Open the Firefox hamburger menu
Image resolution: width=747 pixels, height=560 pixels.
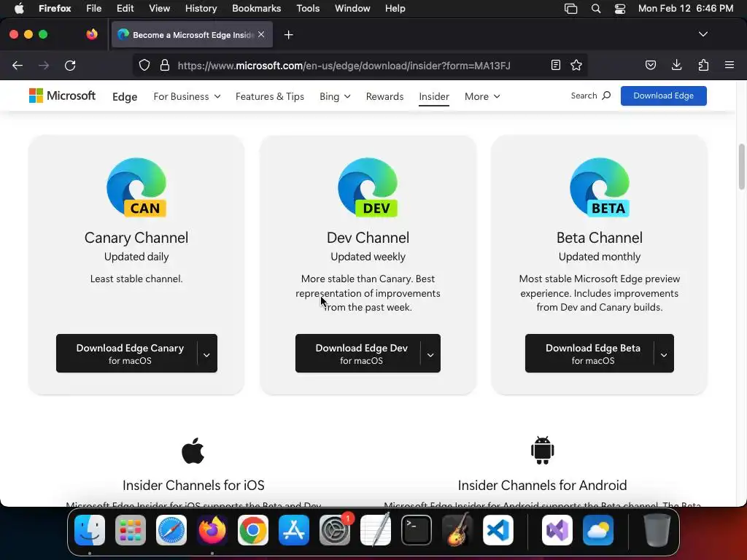click(729, 65)
